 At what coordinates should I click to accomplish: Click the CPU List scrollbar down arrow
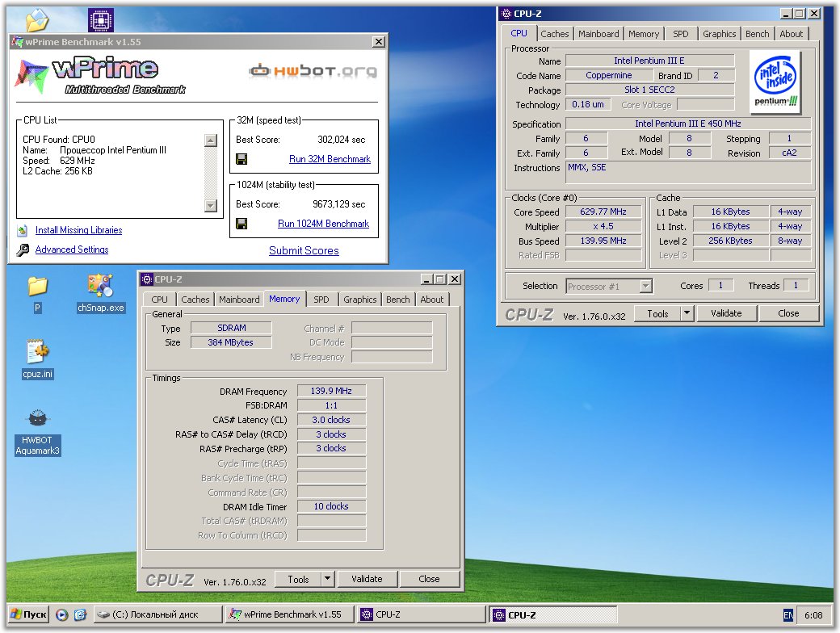pos(211,206)
